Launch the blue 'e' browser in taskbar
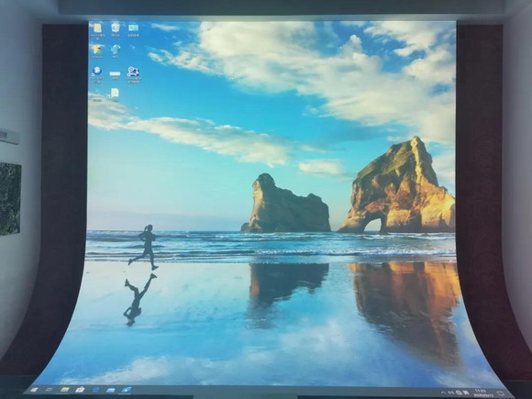The width and height of the screenshot is (532, 399). pos(96,390)
